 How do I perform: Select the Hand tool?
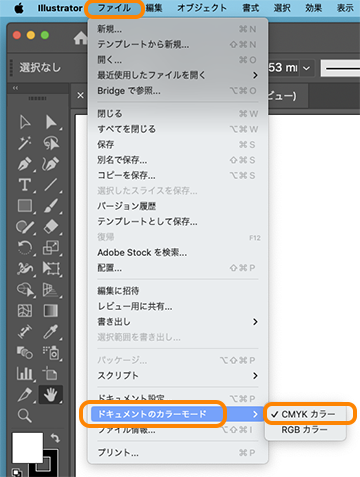[x=51, y=395]
